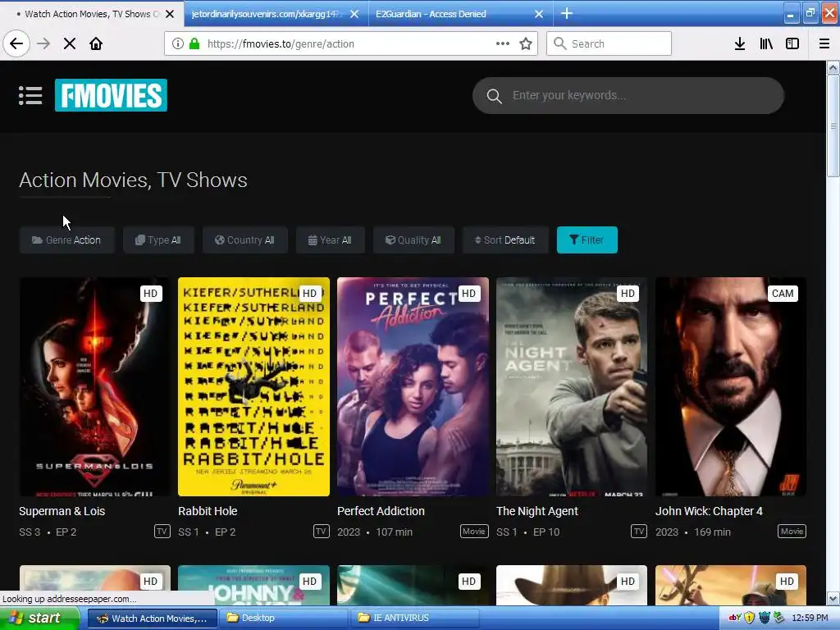Screen dimensions: 840x630
Task: Open the Quality All filter dropdown
Action: [413, 240]
